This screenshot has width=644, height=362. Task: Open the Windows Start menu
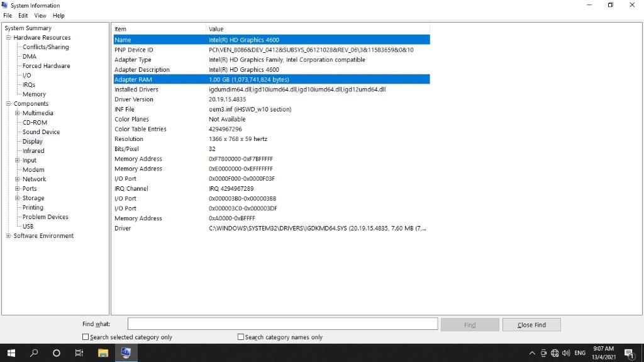coord(11,353)
